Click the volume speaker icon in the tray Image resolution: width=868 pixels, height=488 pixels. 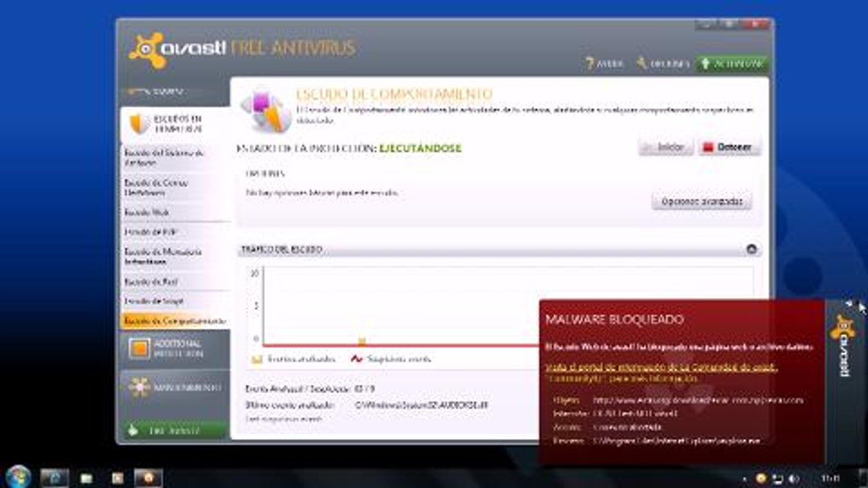click(793, 479)
